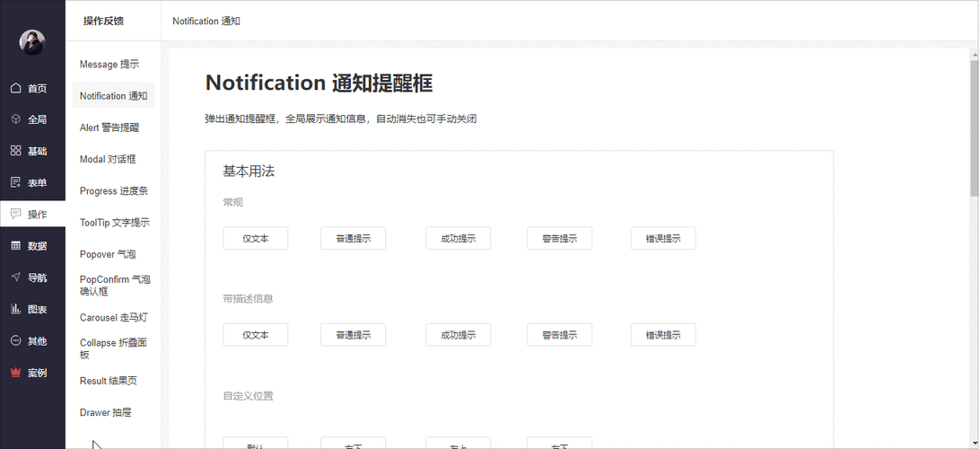The width and height of the screenshot is (980, 449).
Task: Click the table icon beside 数据
Action: tap(16, 246)
